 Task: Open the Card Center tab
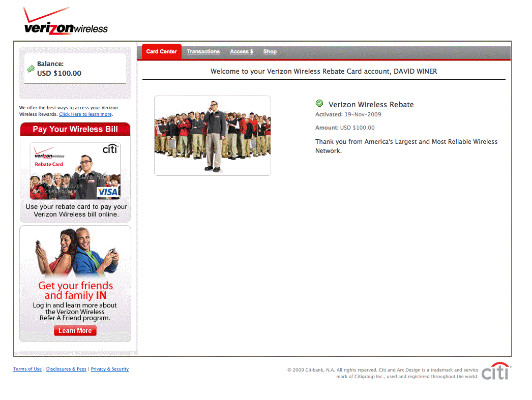coord(161,52)
